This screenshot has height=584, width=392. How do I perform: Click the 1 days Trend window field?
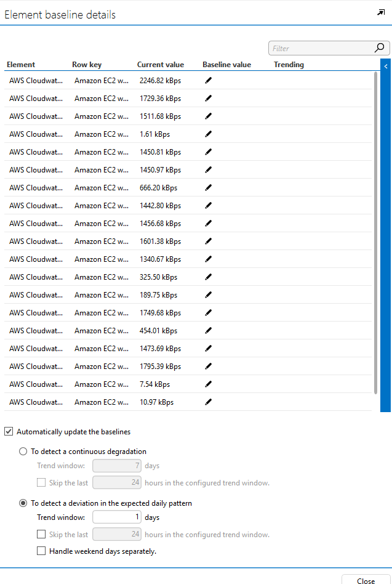pos(117,517)
